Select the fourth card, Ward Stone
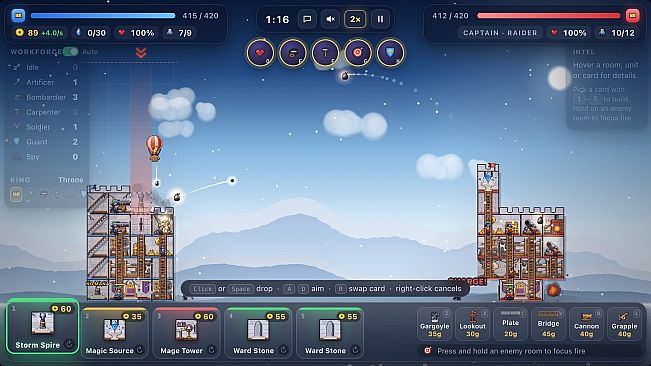 (258, 332)
